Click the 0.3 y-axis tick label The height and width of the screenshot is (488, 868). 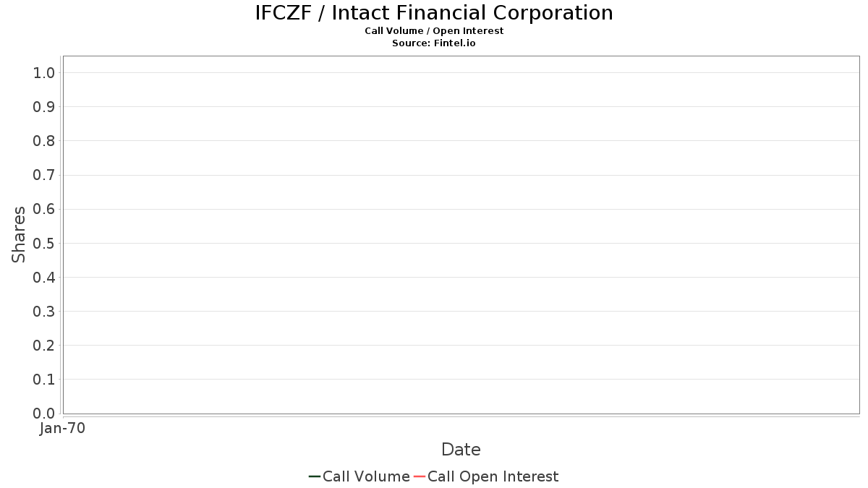coord(44,312)
